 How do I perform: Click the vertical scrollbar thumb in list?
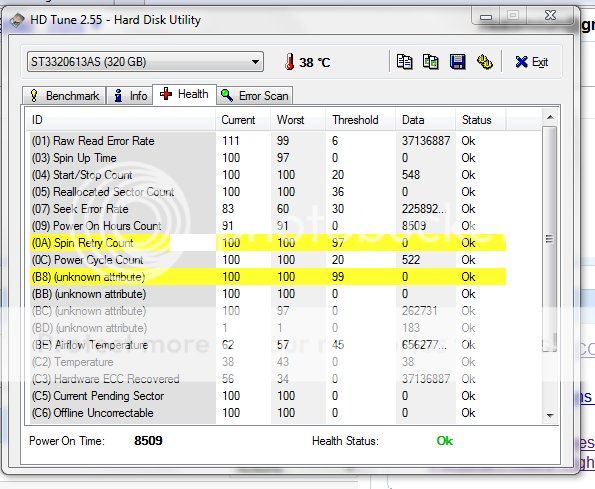[x=550, y=239]
